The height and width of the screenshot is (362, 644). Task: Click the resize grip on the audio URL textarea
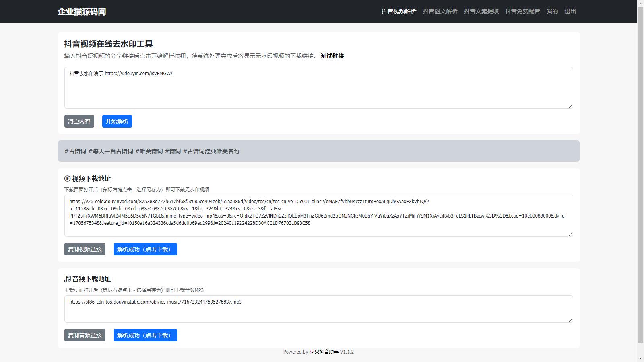(x=570, y=320)
